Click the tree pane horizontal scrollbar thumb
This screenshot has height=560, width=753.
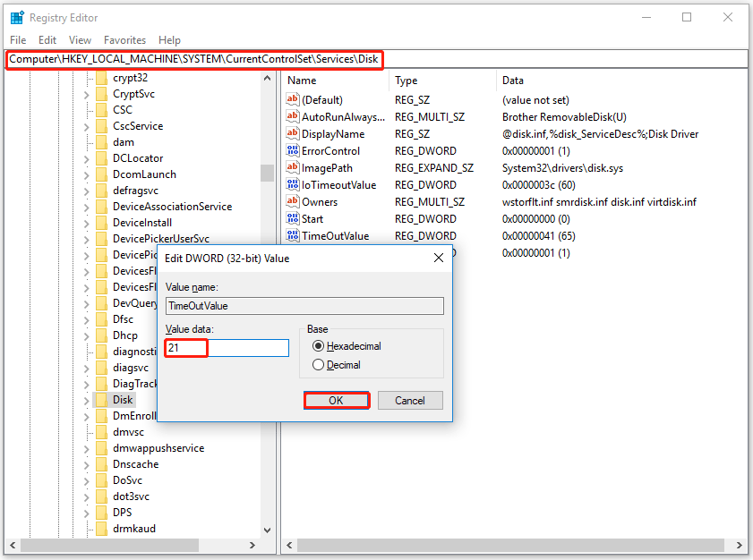tap(109, 545)
